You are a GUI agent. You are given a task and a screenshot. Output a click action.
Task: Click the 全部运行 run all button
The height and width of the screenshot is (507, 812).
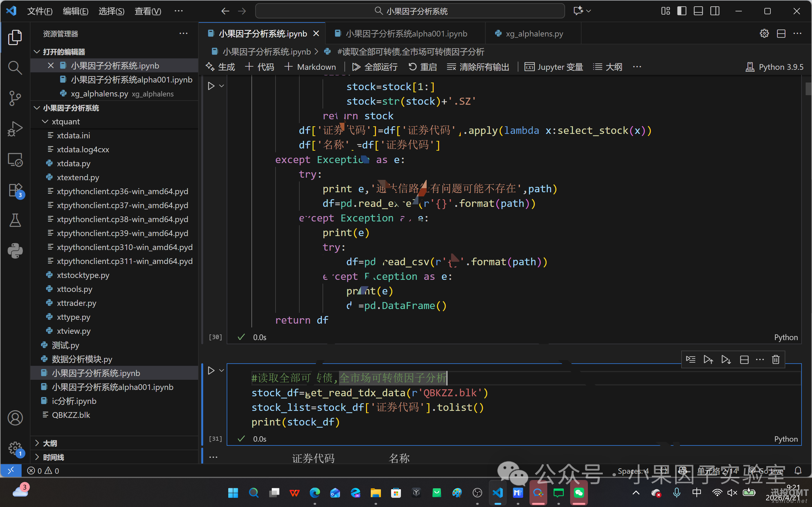pos(375,67)
